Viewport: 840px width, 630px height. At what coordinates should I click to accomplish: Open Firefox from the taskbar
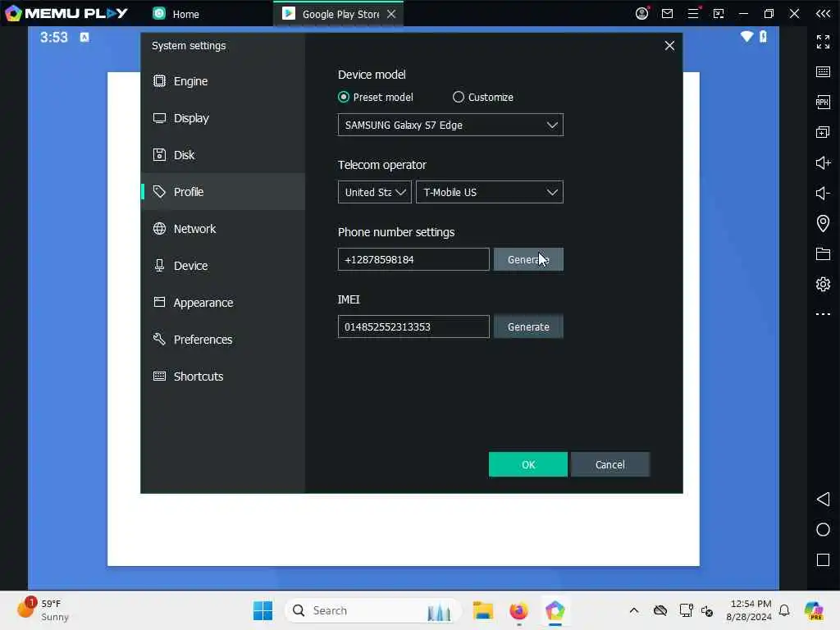pos(518,610)
